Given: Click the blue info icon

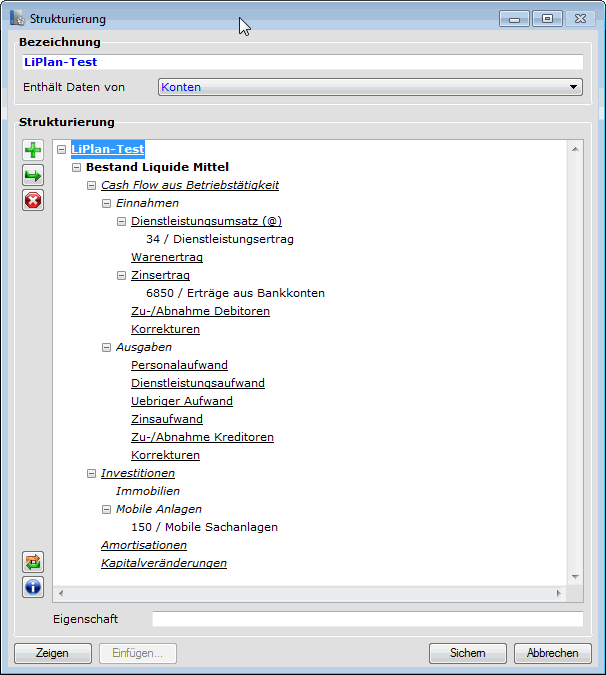Looking at the screenshot, I should [x=33, y=587].
